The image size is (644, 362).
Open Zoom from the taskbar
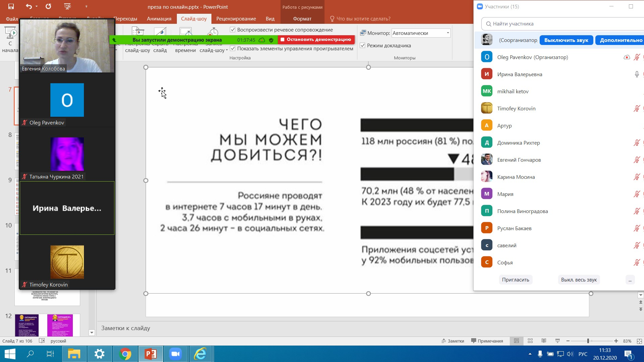[x=175, y=354]
